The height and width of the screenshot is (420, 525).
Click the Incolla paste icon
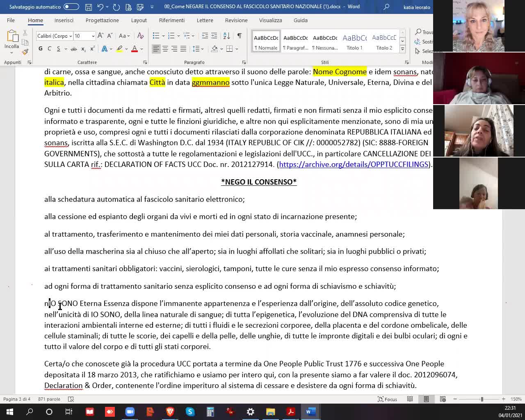tap(12, 36)
